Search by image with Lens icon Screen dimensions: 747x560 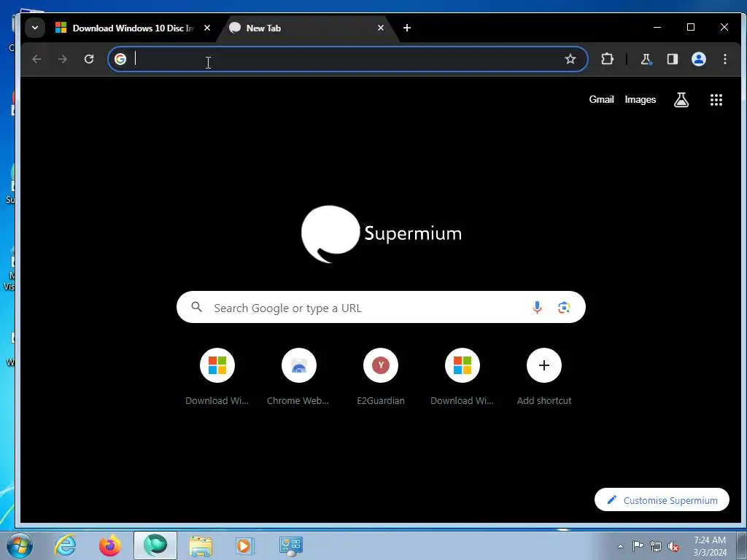pos(564,308)
